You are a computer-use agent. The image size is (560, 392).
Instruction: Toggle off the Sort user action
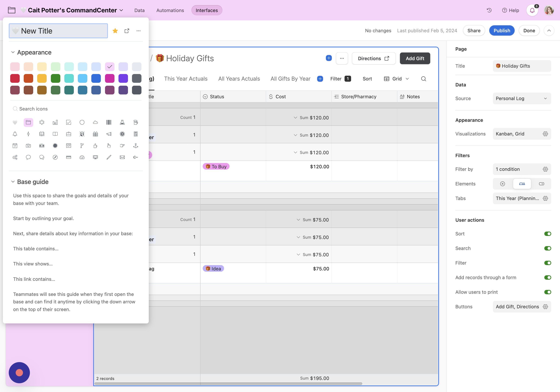coord(548,234)
